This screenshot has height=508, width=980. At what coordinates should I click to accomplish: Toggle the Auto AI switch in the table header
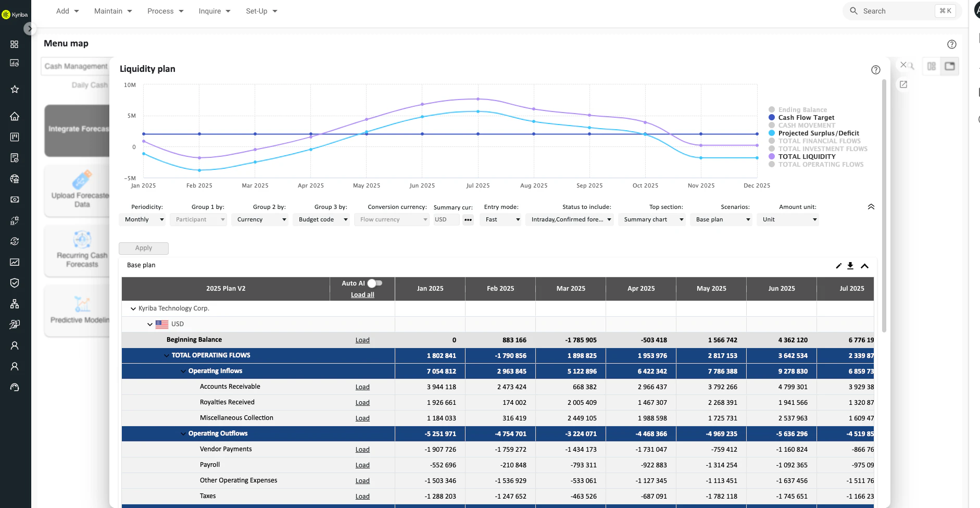[x=373, y=283]
